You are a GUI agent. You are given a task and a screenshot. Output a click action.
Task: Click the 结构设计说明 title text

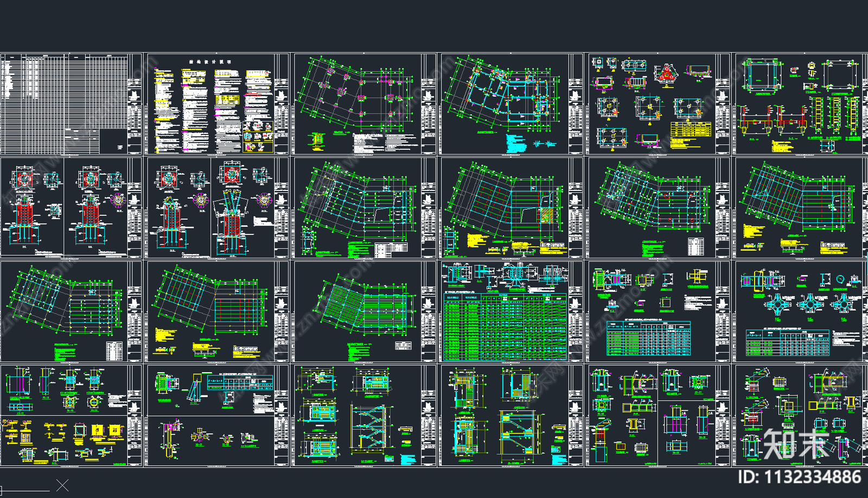[x=210, y=62]
